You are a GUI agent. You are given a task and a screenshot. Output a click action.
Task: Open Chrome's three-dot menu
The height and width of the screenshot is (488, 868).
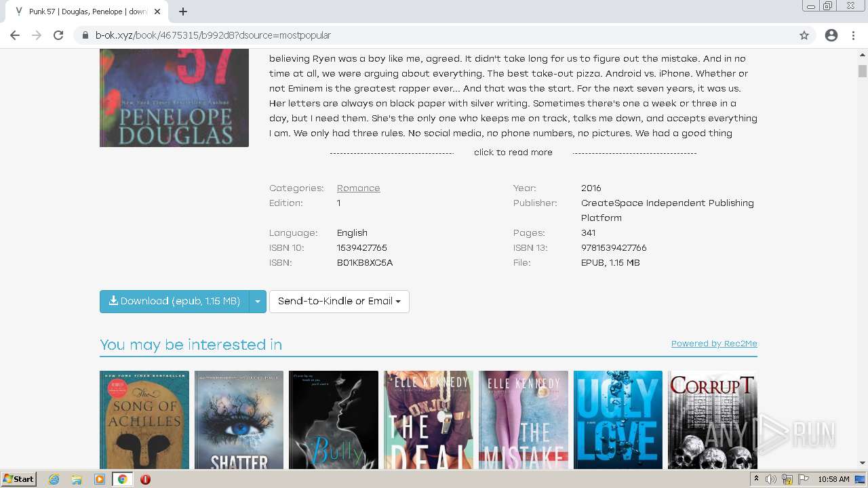click(854, 35)
